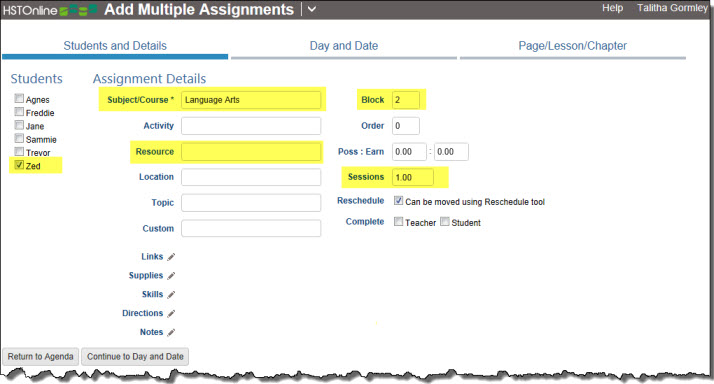Mark Complete for Teacher checkbox

(398, 221)
